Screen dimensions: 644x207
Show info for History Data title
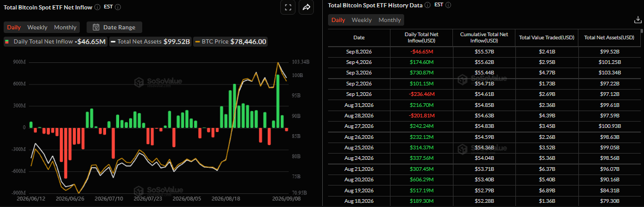pyautogui.click(x=427, y=5)
